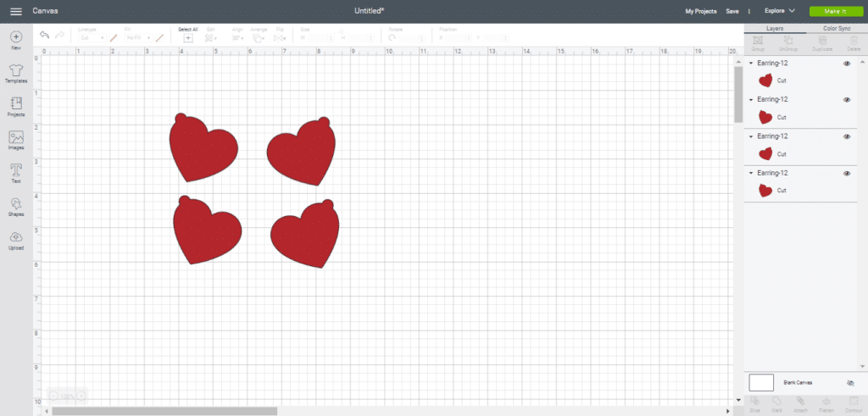
Task: Open the hamburger main menu
Action: point(15,11)
